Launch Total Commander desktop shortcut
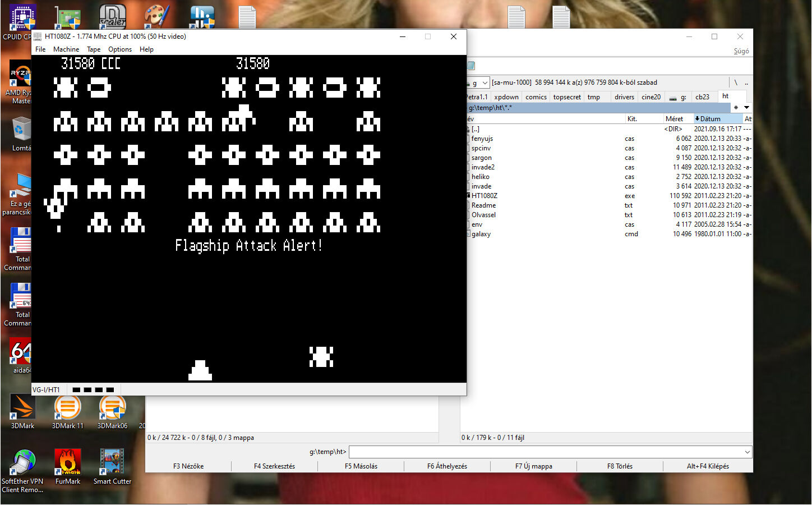812x505 pixels. pos(20,250)
